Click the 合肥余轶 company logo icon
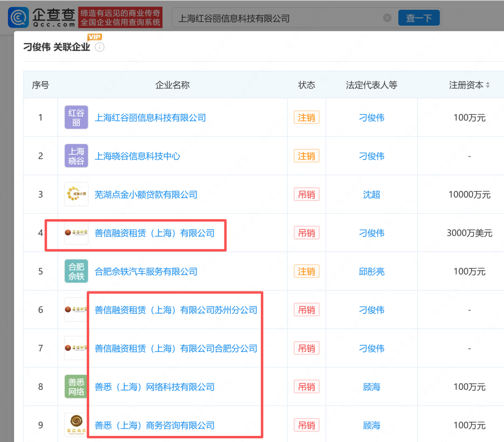Screen dimensions: 504x442 pos(76,271)
